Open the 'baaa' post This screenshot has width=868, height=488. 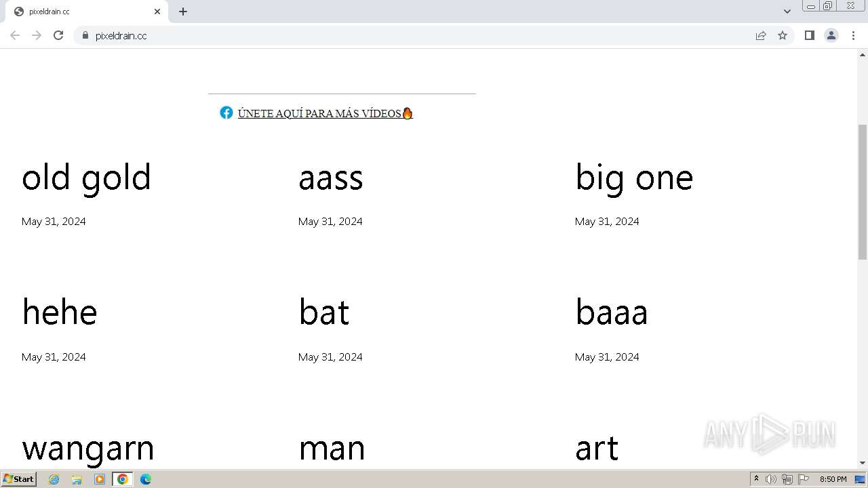pyautogui.click(x=612, y=312)
